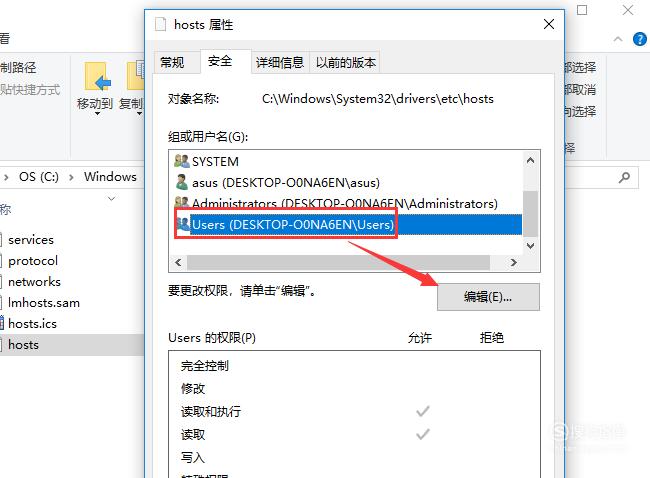650x478 pixels.
Task: Open the 以前的版本 tab
Action: click(x=346, y=63)
